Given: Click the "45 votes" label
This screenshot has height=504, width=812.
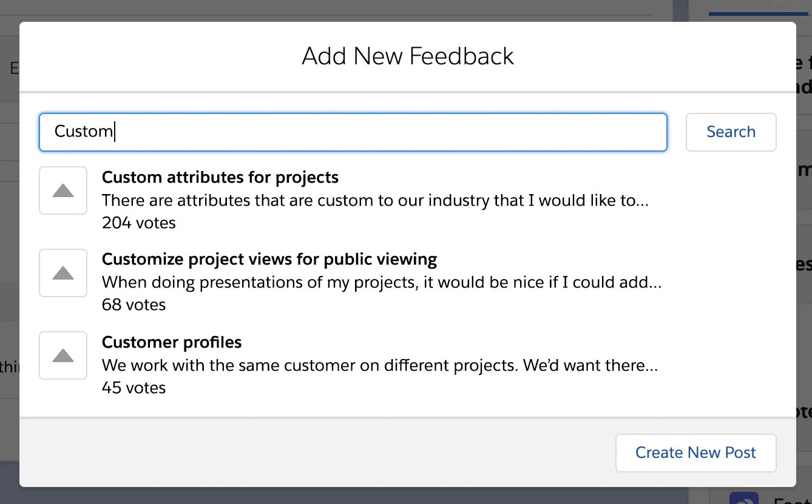Looking at the screenshot, I should coord(134,388).
